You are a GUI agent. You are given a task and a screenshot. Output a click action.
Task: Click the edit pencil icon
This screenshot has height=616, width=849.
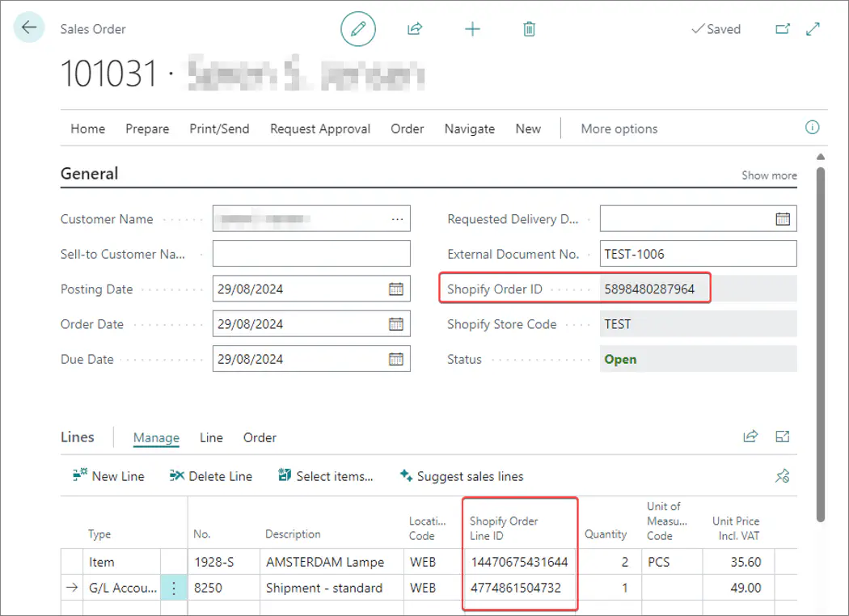point(358,28)
